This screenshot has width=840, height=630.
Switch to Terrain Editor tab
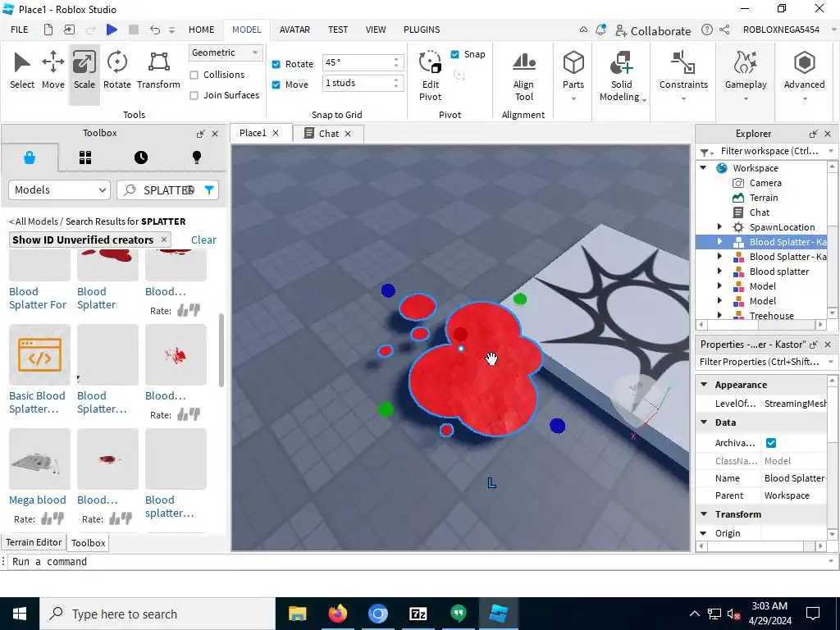[34, 542]
